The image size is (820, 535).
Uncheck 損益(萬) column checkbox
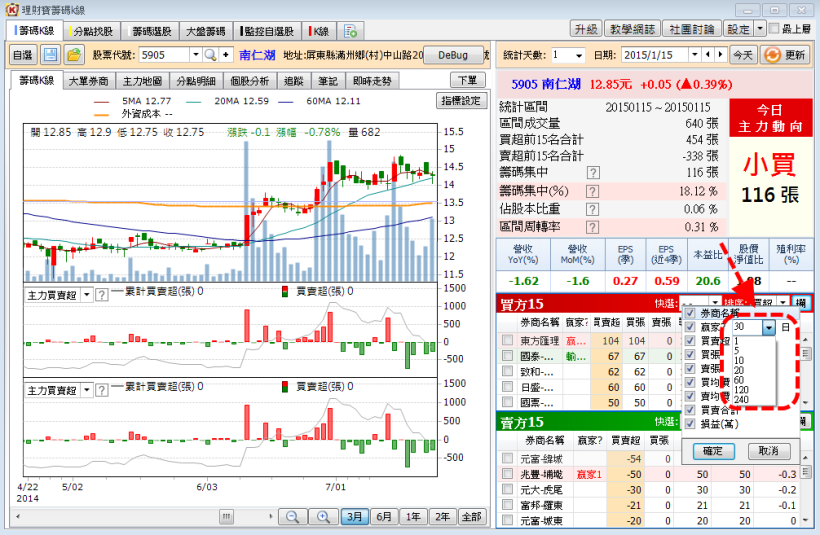click(x=690, y=423)
